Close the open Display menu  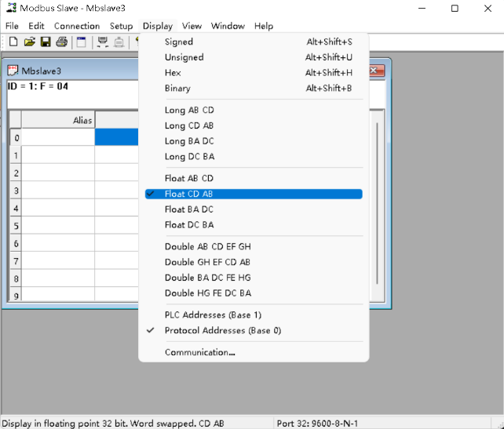(x=158, y=26)
